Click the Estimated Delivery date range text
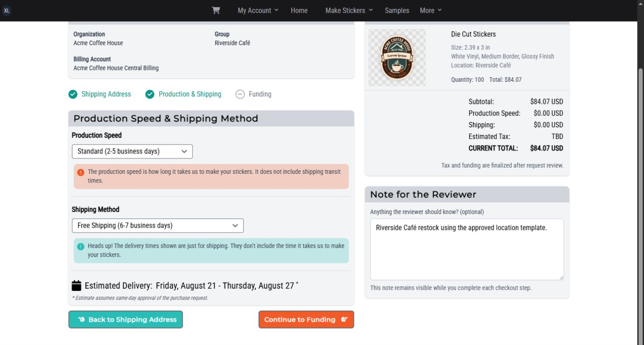The image size is (644, 345). tap(225, 286)
